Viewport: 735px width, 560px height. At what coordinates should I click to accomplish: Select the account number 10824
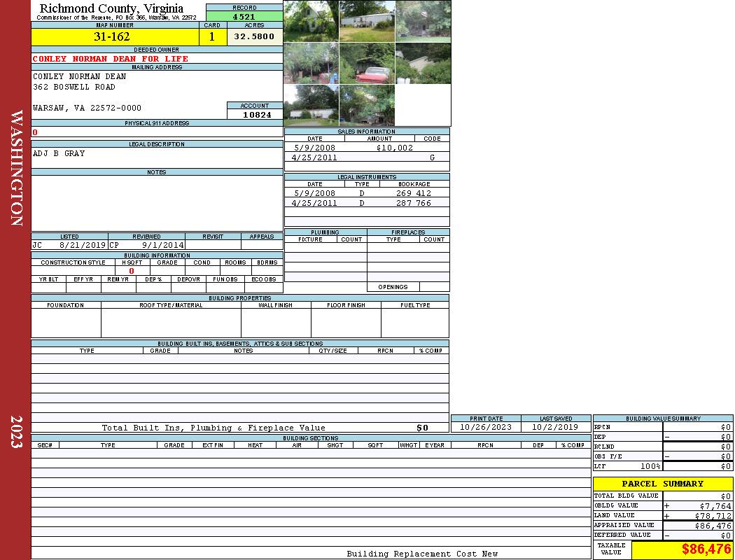coord(255,114)
